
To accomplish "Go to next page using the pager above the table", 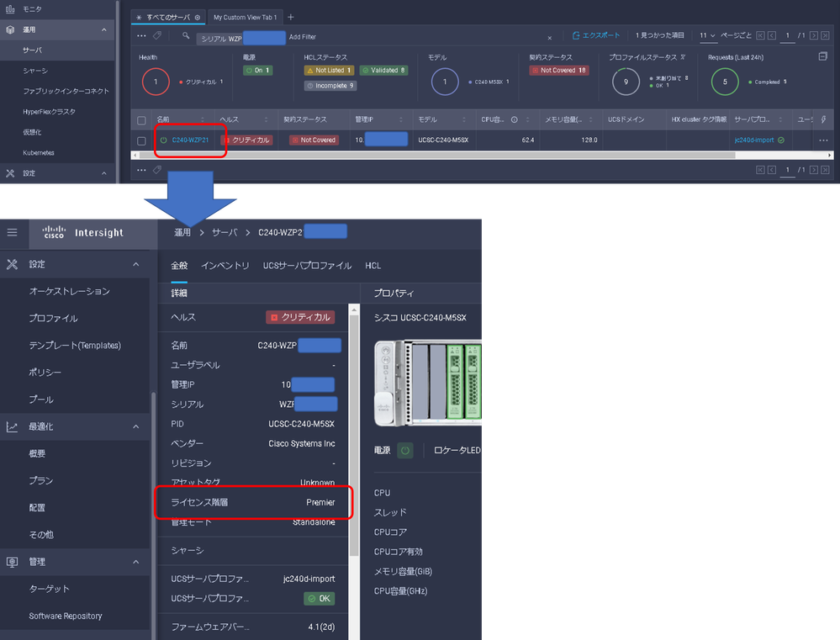I will (814, 35).
